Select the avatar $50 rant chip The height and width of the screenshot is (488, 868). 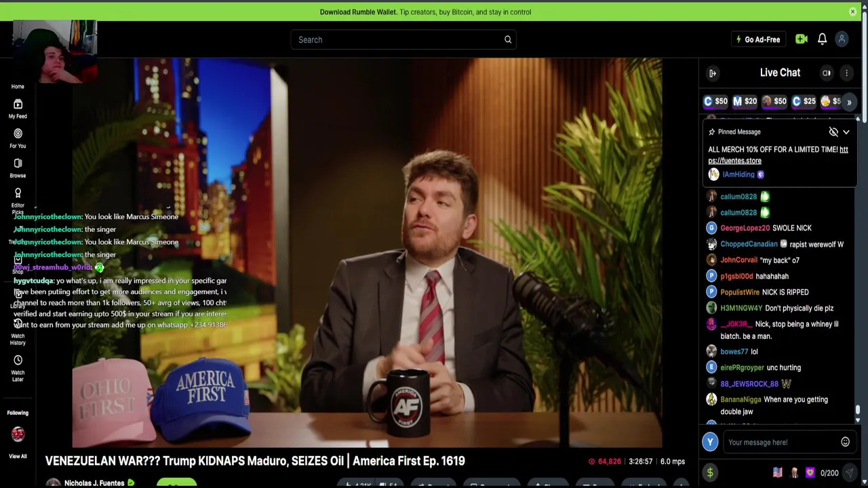click(x=774, y=102)
